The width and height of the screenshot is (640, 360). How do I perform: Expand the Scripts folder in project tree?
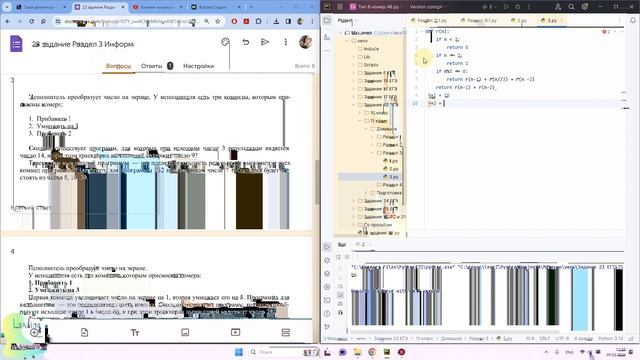[x=353, y=64]
